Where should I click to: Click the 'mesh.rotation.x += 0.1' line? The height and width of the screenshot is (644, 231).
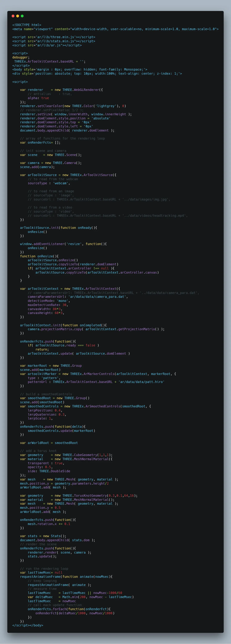(49, 524)
